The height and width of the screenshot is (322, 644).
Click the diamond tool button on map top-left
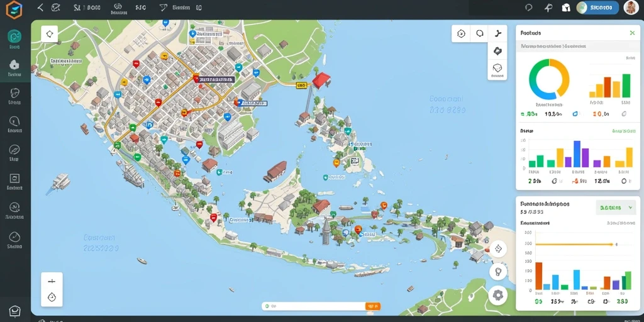point(50,34)
